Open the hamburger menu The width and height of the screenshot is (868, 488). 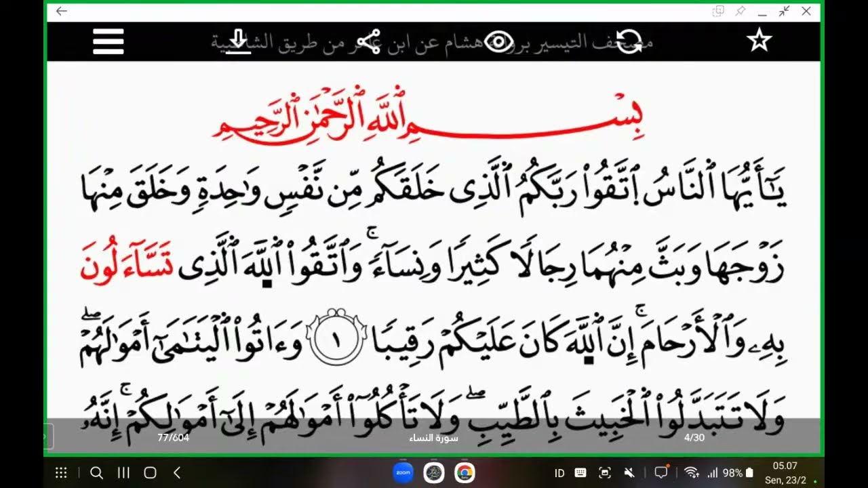[x=108, y=41]
